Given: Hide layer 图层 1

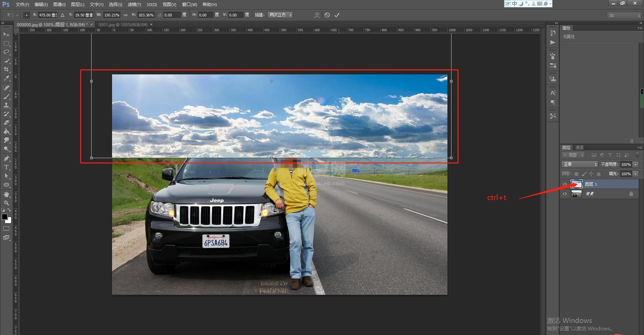Looking at the screenshot, I should pyautogui.click(x=565, y=184).
